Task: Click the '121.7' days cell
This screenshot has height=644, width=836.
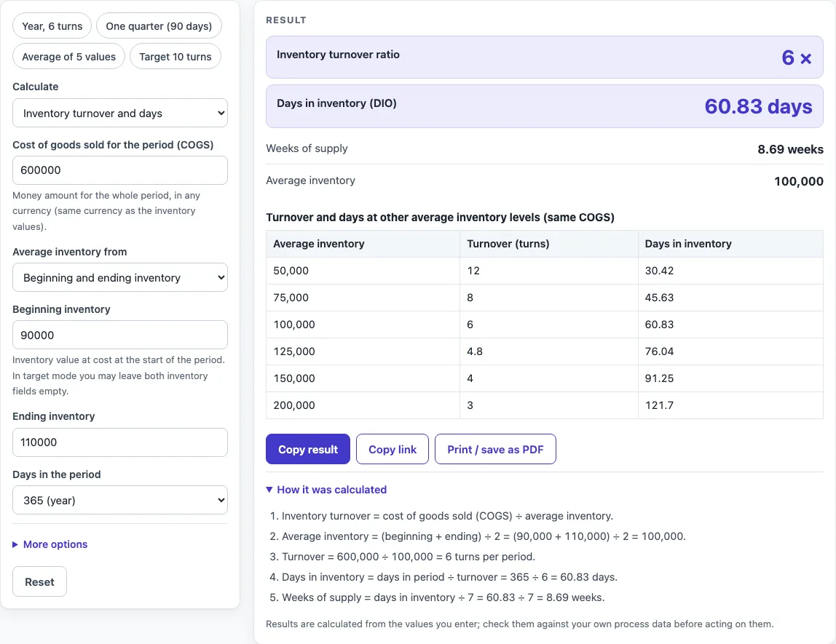Action: [730, 405]
